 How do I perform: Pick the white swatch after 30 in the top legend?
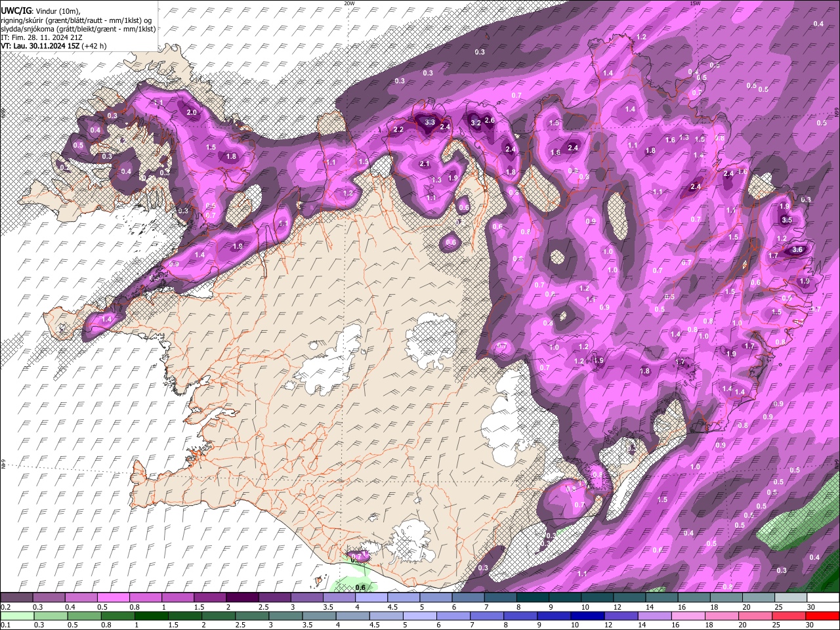822,598
